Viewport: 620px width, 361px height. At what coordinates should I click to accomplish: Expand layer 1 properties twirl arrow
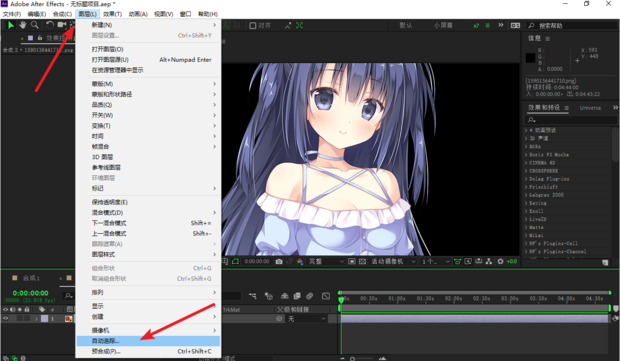[36, 319]
